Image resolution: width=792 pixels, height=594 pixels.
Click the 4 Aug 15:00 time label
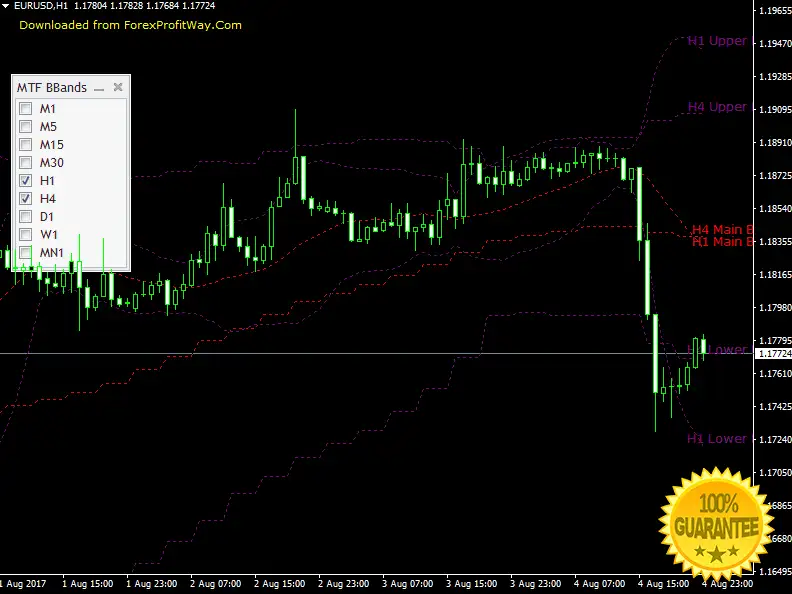(663, 584)
